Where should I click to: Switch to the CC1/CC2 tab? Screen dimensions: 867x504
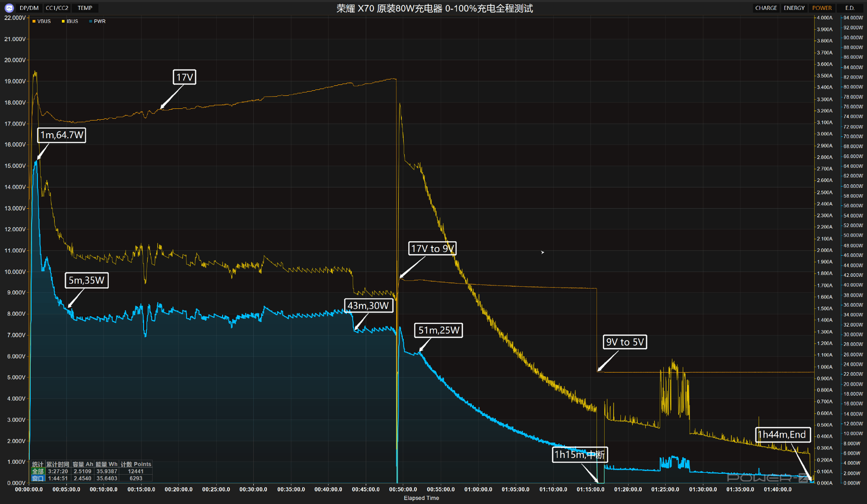coord(57,8)
